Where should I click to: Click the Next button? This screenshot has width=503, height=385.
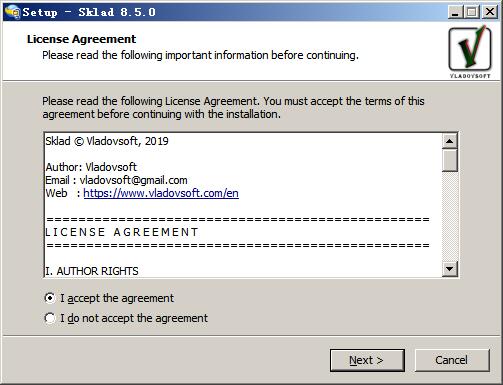(x=367, y=360)
